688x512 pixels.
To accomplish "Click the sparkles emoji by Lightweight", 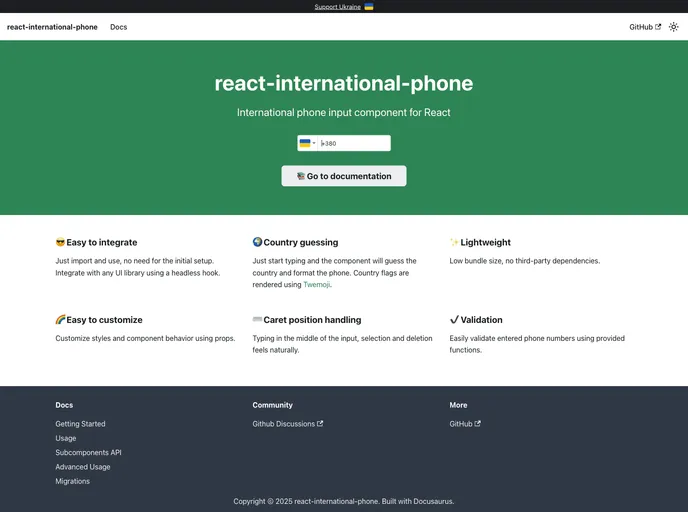I will point(454,242).
